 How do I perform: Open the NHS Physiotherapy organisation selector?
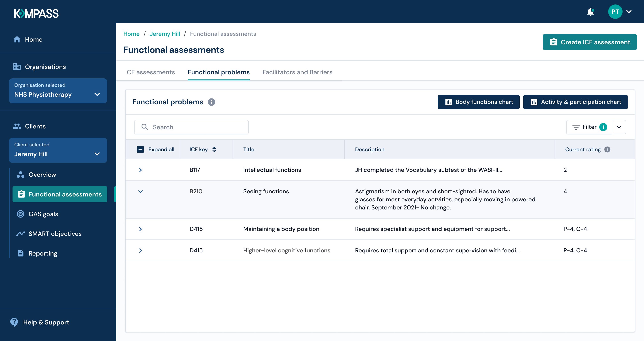click(58, 91)
